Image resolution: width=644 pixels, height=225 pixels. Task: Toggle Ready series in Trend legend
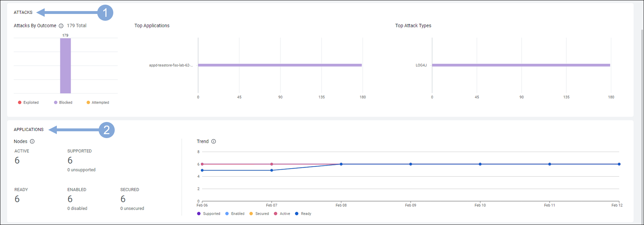(303, 214)
